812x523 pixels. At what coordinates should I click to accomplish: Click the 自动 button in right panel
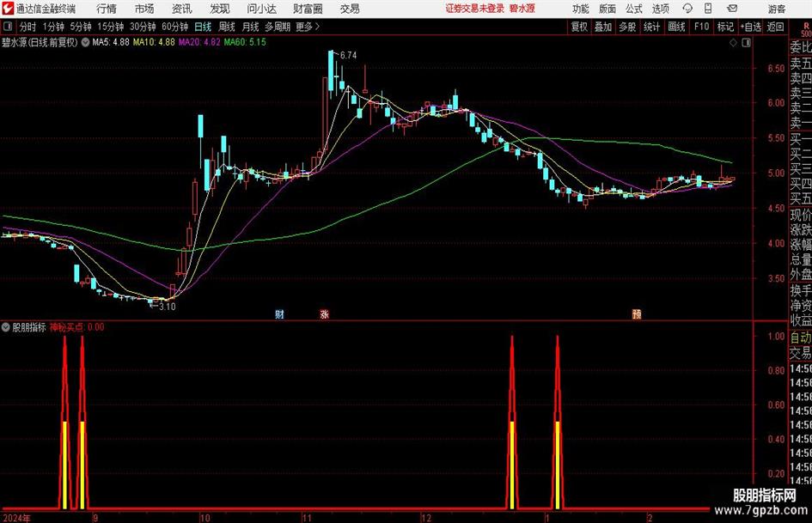click(801, 338)
